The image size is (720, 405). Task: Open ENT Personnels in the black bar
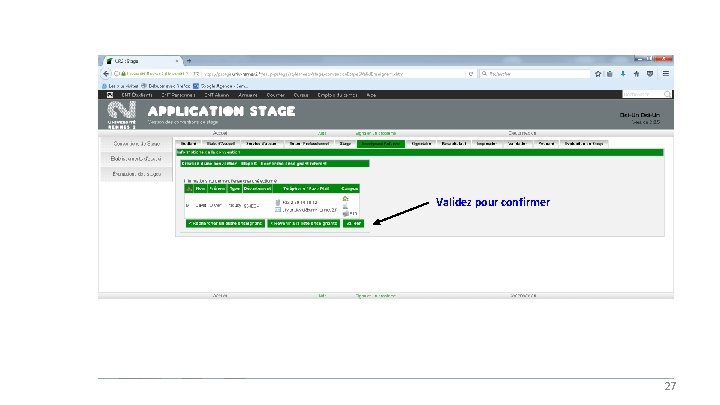point(178,95)
